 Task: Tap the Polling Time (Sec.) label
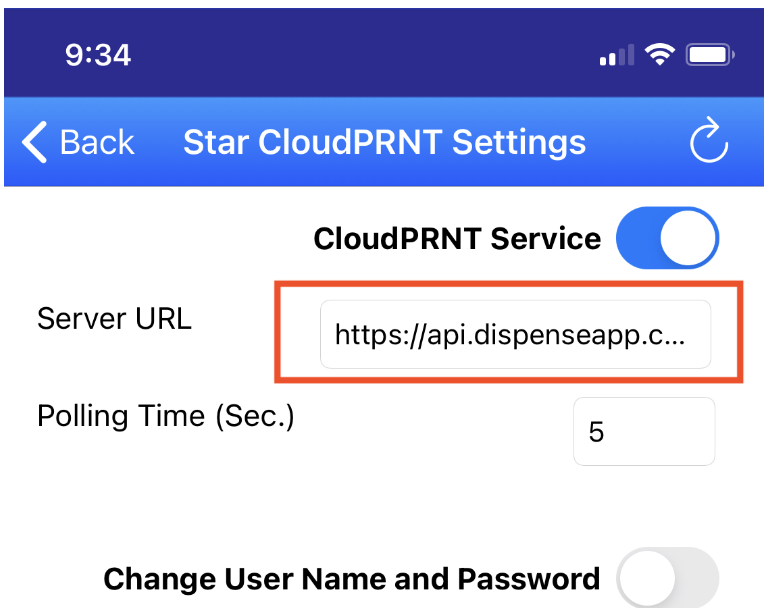[166, 416]
